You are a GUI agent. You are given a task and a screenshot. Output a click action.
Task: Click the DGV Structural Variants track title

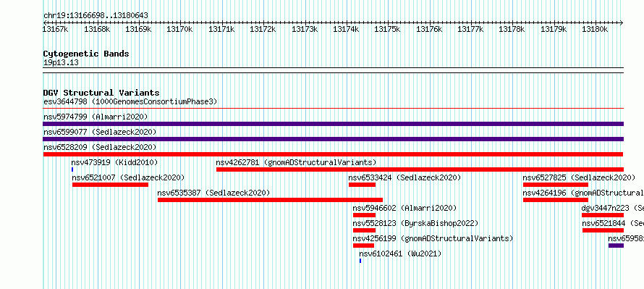(101, 93)
